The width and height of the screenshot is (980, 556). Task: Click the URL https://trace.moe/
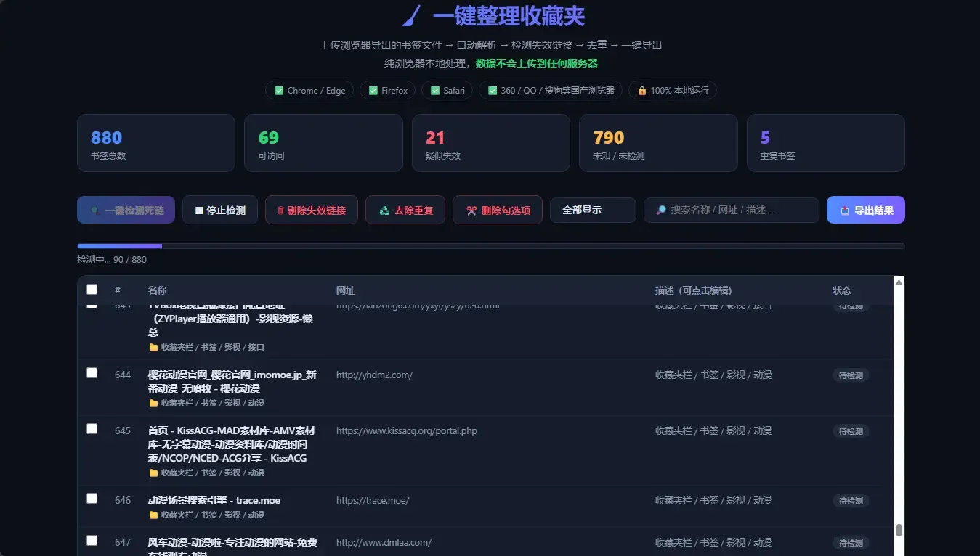[x=373, y=500]
